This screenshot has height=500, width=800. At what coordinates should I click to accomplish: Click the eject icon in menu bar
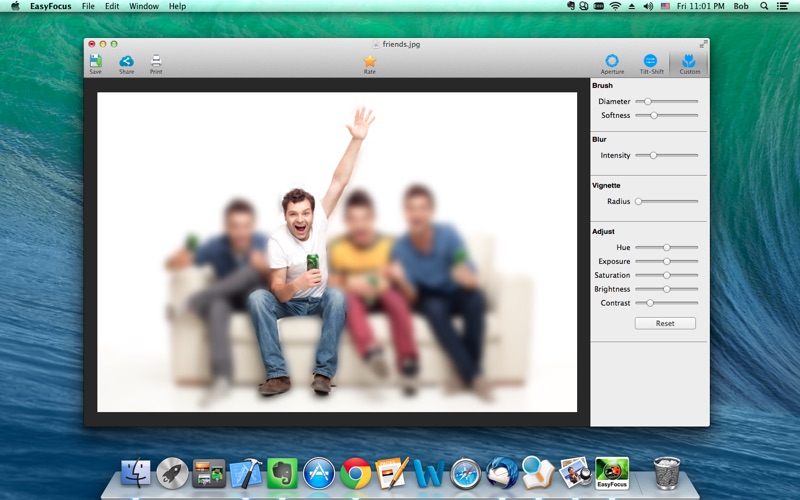point(632,6)
